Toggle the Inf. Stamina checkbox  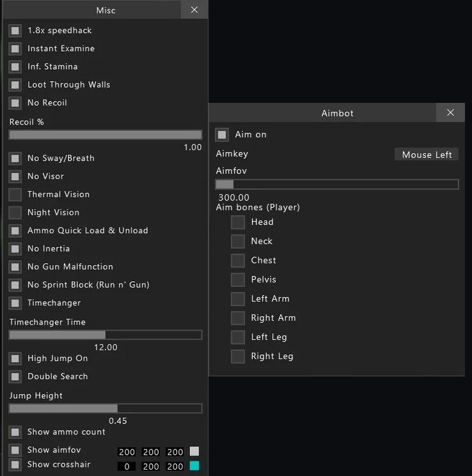pos(15,67)
